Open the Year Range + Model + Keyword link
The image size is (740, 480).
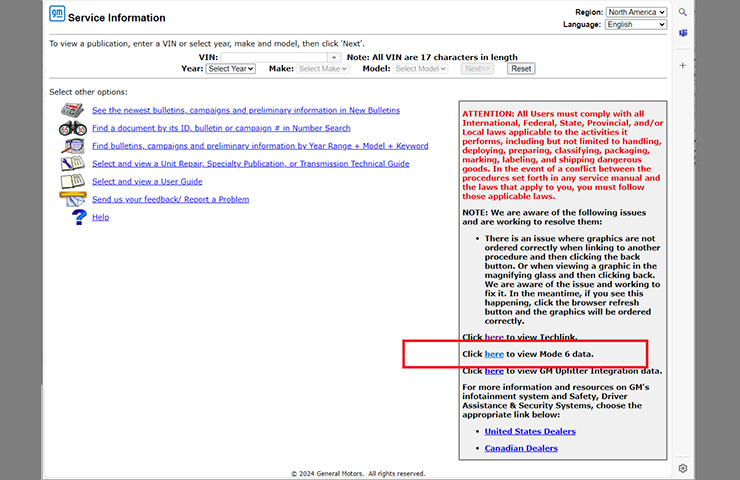tap(260, 146)
